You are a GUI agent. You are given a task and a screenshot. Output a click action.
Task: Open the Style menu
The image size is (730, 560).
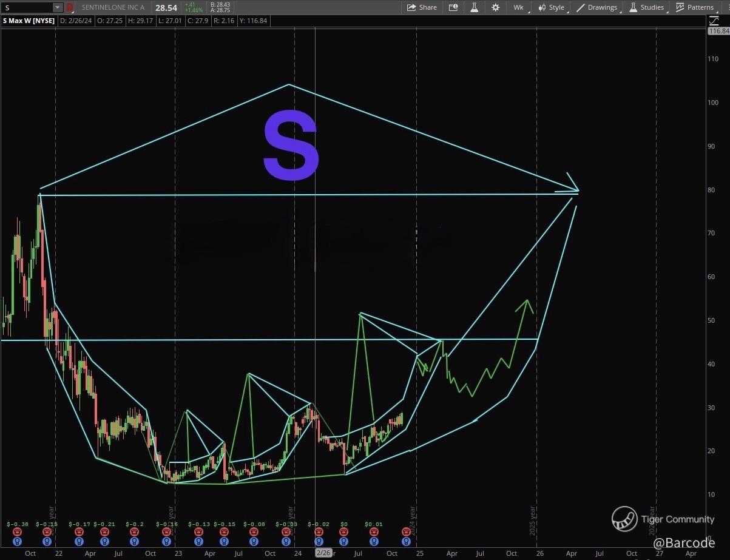coord(552,7)
